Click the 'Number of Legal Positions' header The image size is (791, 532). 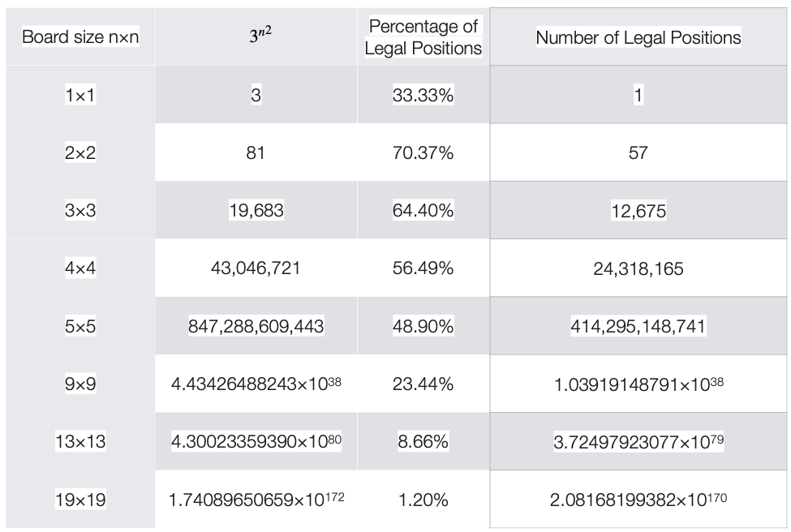click(638, 36)
